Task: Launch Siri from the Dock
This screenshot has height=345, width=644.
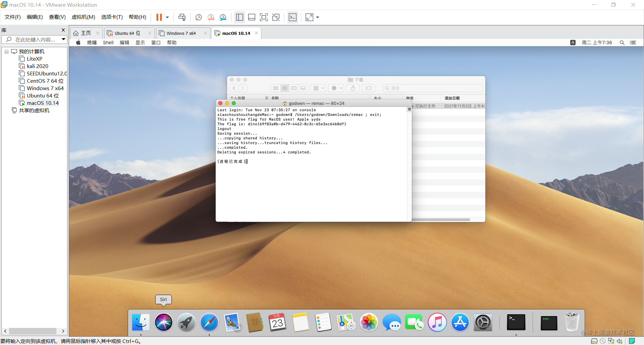Action: coord(163,323)
